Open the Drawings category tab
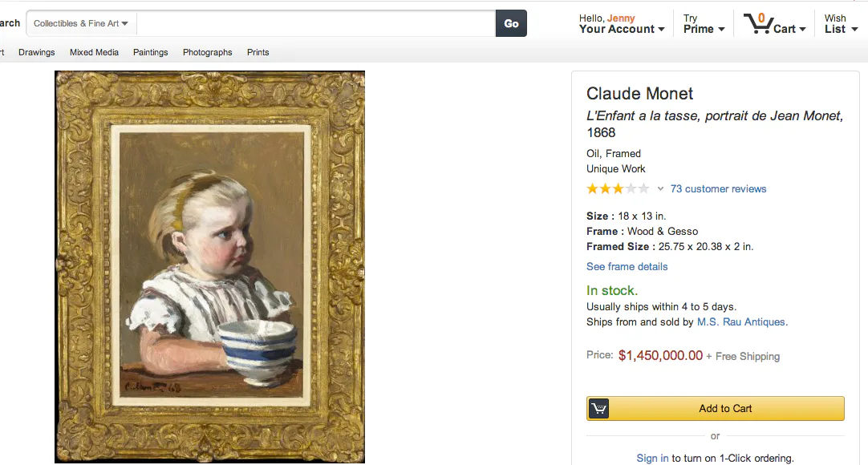The image size is (868, 465). (x=37, y=52)
